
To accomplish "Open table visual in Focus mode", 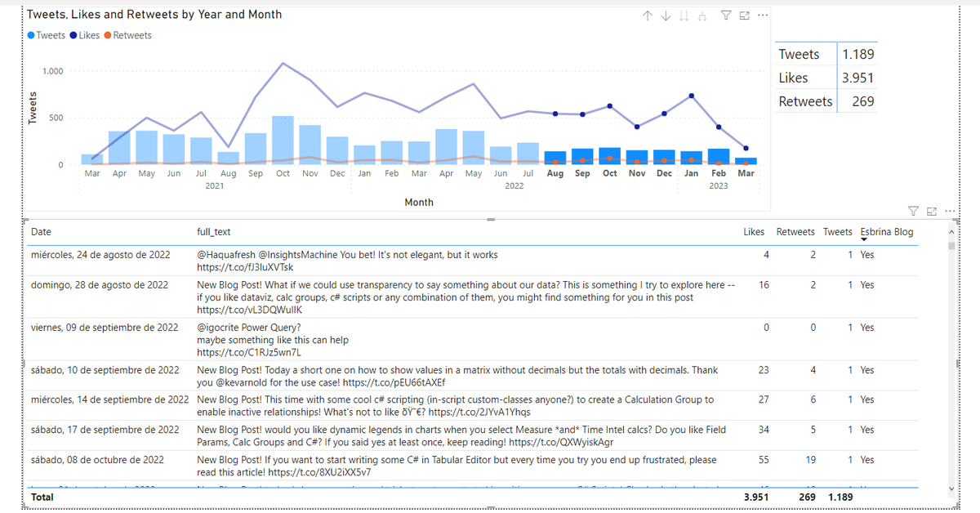I will click(932, 212).
